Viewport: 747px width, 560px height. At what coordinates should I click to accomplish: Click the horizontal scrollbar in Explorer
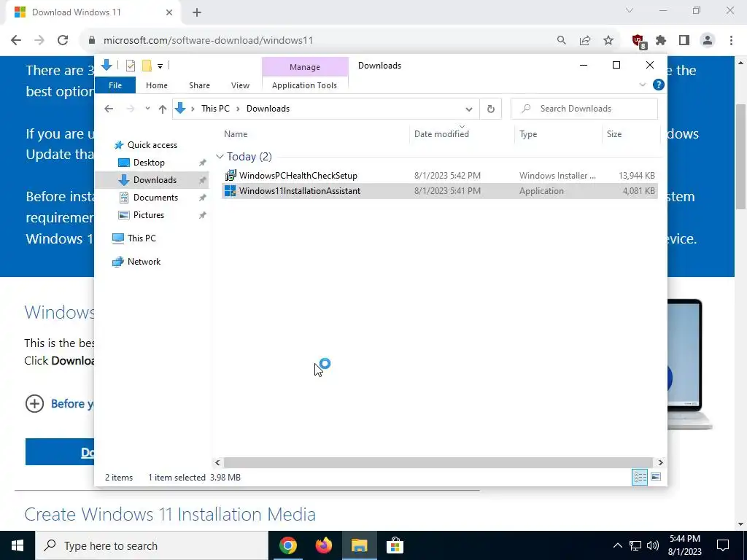pos(438,462)
